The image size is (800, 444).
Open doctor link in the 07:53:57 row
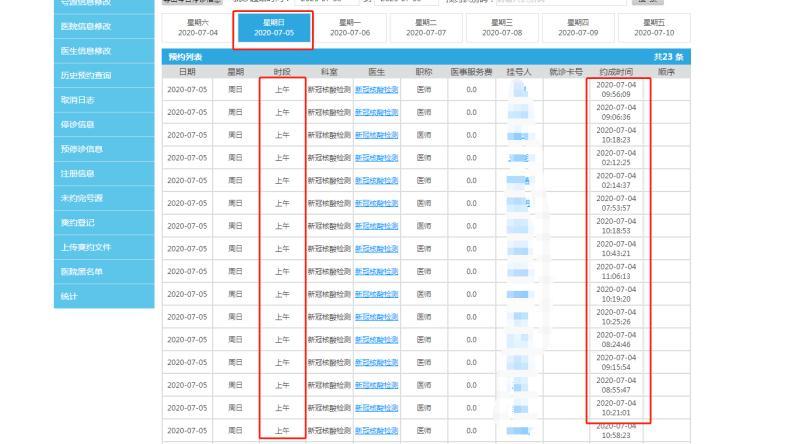point(377,203)
